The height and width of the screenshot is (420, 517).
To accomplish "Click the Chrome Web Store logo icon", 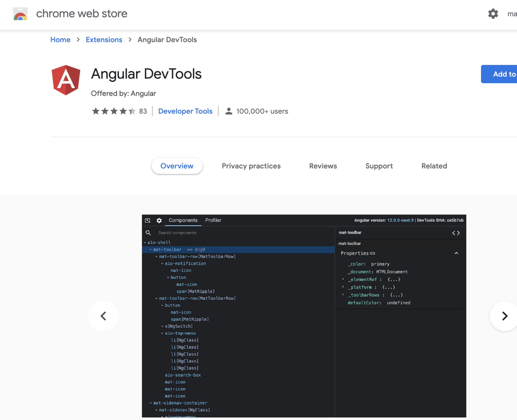I will (20, 14).
